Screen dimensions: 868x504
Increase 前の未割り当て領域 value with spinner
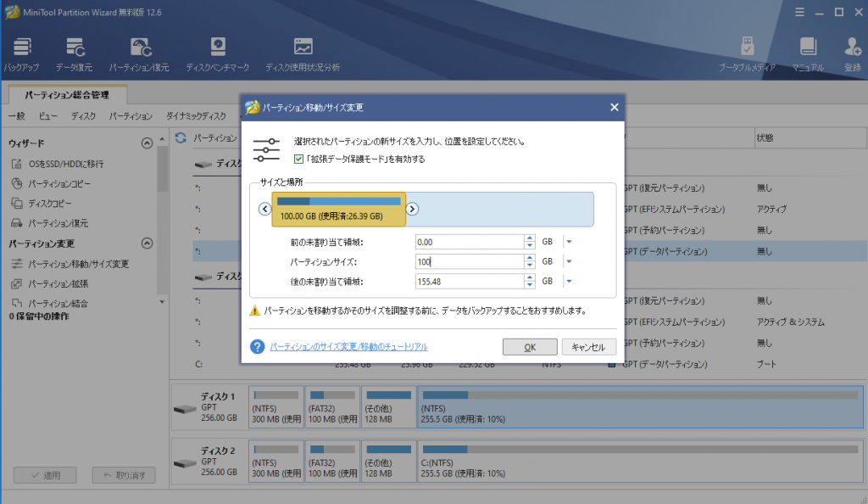[530, 238]
